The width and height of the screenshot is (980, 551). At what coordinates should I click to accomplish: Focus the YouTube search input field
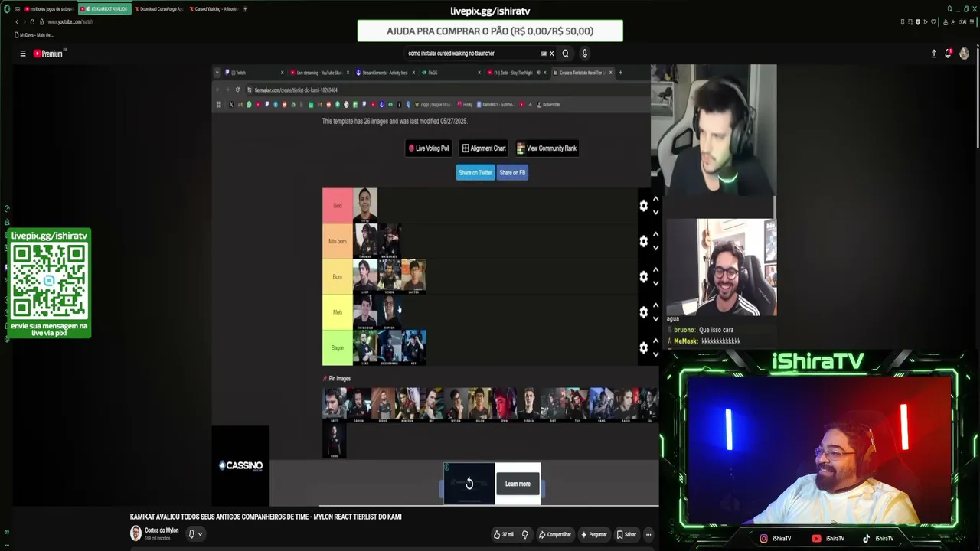click(473, 54)
